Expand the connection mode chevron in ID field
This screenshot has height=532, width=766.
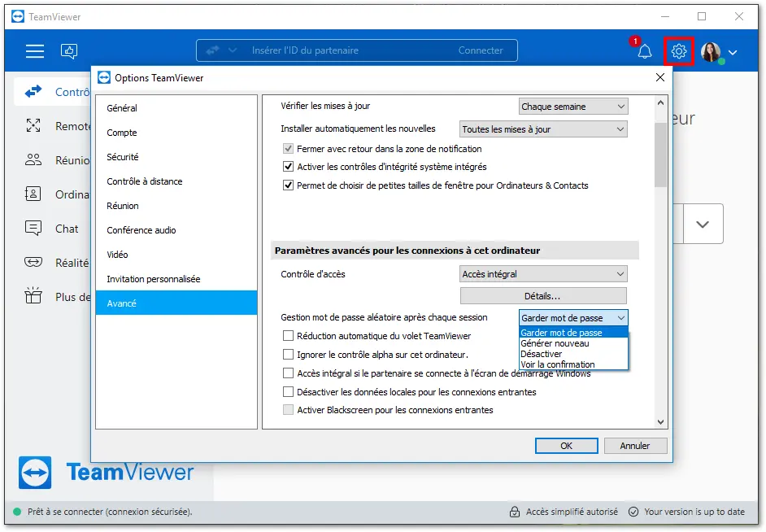tap(233, 50)
